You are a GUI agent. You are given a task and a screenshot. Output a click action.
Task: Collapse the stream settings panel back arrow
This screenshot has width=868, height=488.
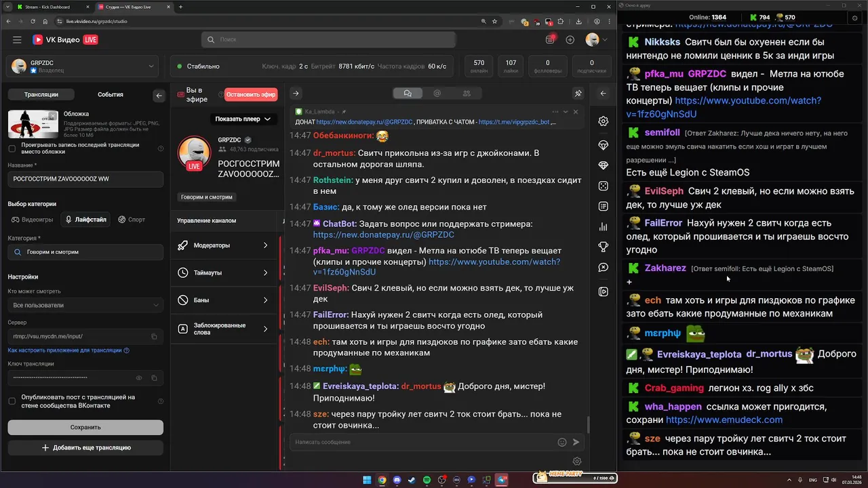[x=159, y=96]
